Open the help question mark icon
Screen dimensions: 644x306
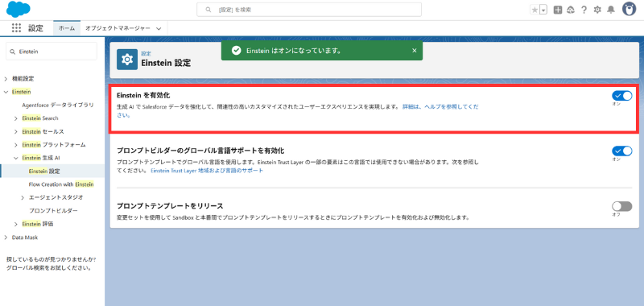tap(584, 10)
